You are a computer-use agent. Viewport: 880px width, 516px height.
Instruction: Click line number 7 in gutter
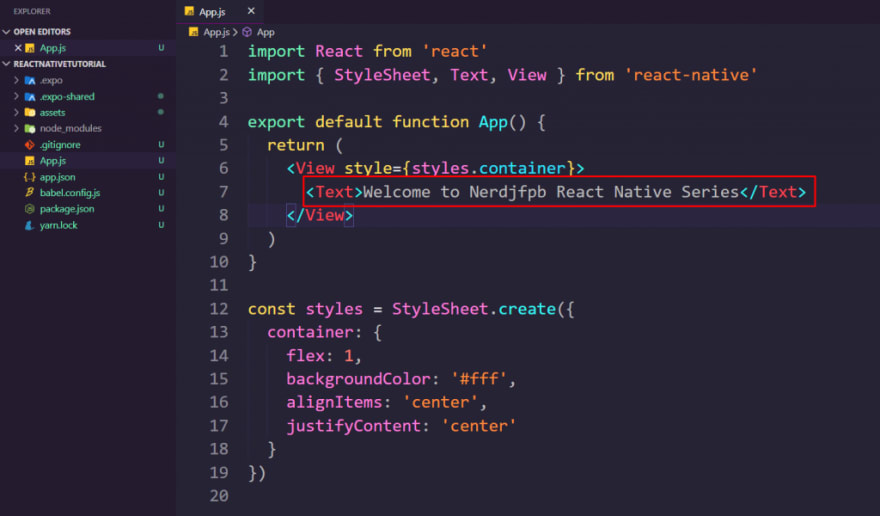[223, 192]
